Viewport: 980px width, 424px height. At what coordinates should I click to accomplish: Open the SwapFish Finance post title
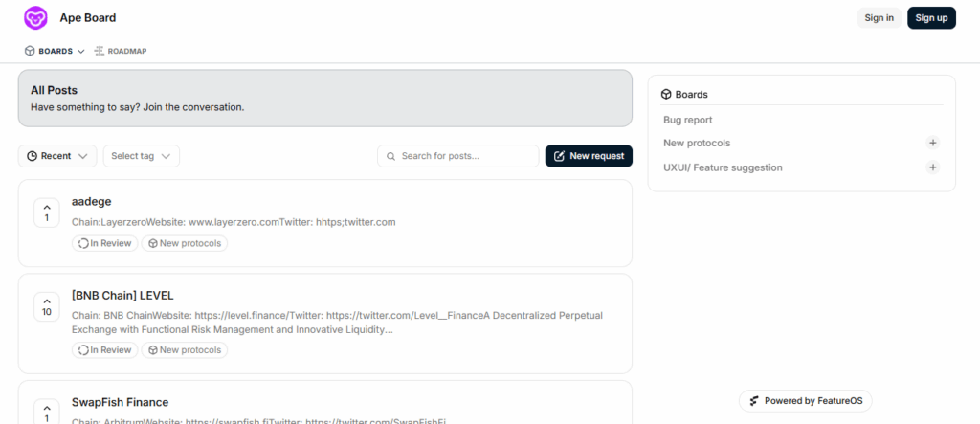point(120,402)
